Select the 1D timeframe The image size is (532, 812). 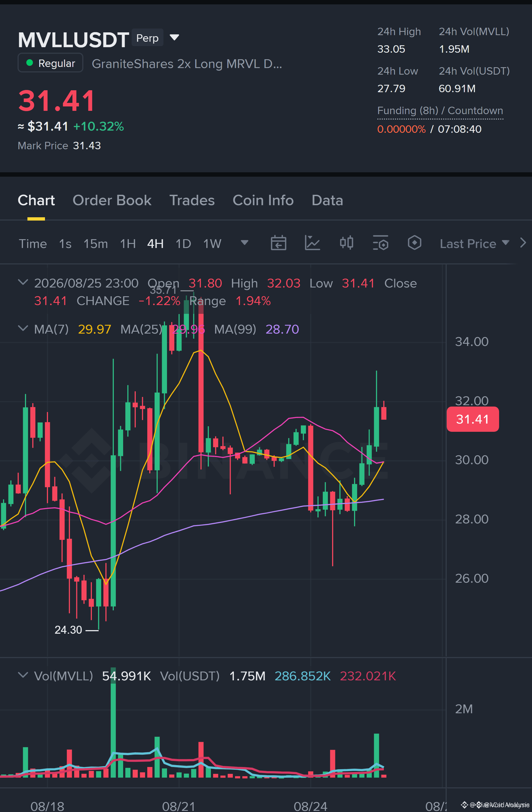[183, 244]
